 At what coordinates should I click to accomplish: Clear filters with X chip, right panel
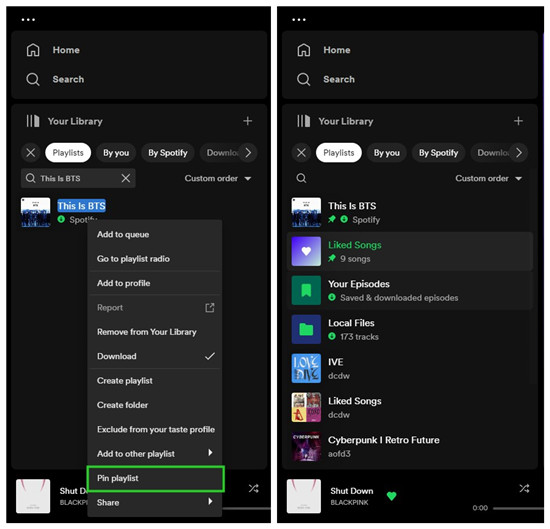pyautogui.click(x=301, y=153)
